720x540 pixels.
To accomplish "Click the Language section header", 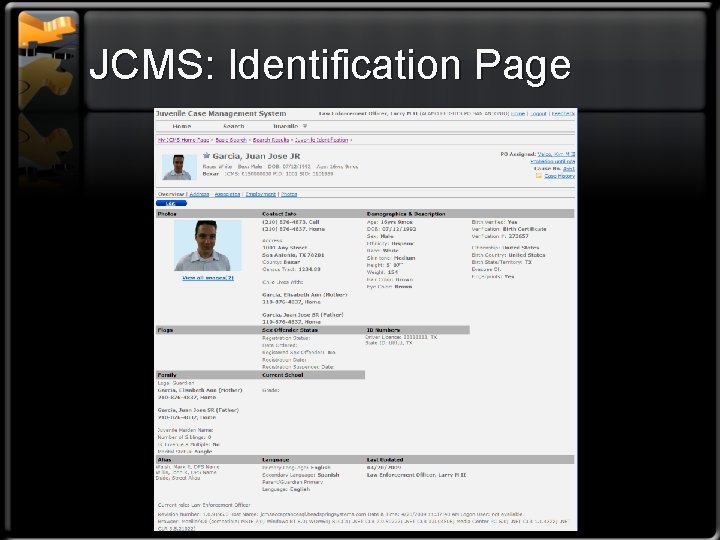I will [x=276, y=460].
